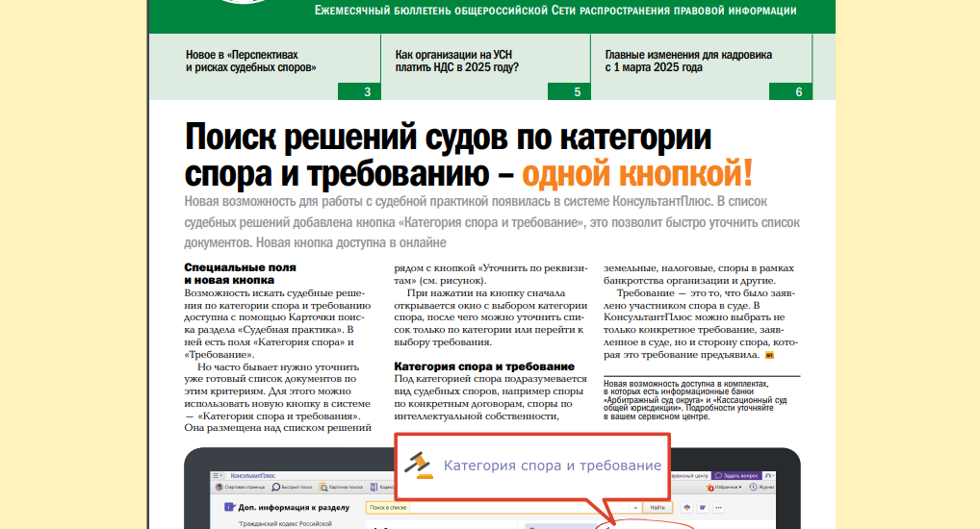Click the paragraph starting 'Требование — это то'
980x529 pixels.
[701, 323]
